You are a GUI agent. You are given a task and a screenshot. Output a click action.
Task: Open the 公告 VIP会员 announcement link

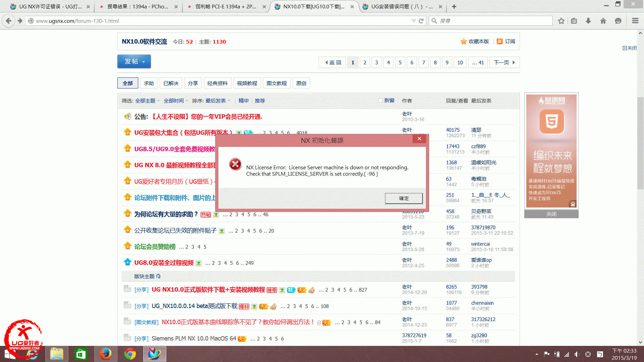(x=207, y=117)
